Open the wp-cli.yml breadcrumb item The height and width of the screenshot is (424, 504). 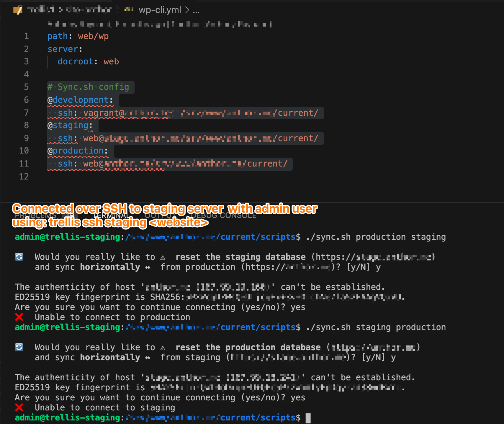coord(160,10)
